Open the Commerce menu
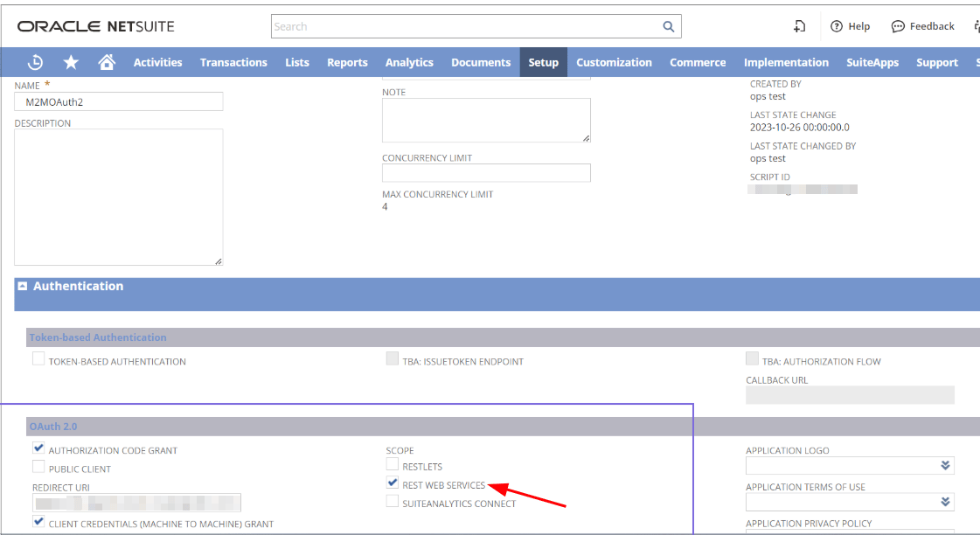Viewport: 980px width, 535px height. [698, 62]
